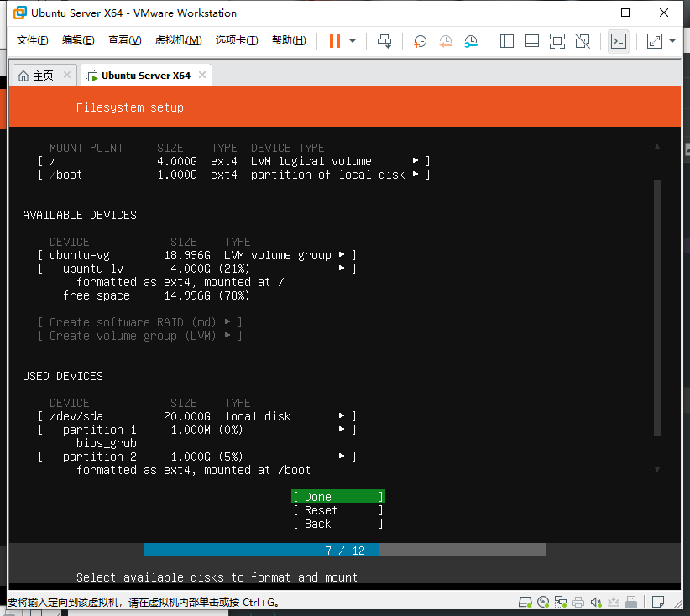Click the stretch guest display icon
690x616 pixels.
(x=655, y=41)
